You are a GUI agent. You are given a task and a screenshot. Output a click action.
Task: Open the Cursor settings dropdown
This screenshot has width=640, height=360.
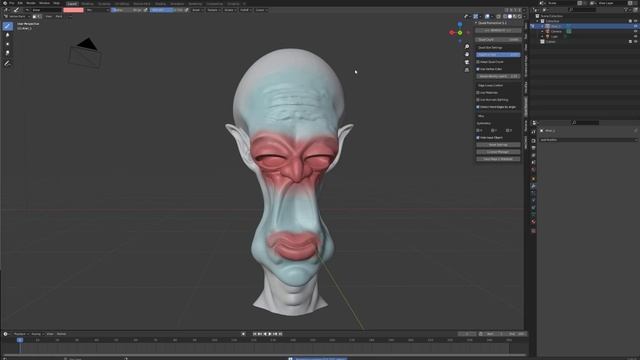pyautogui.click(x=261, y=10)
